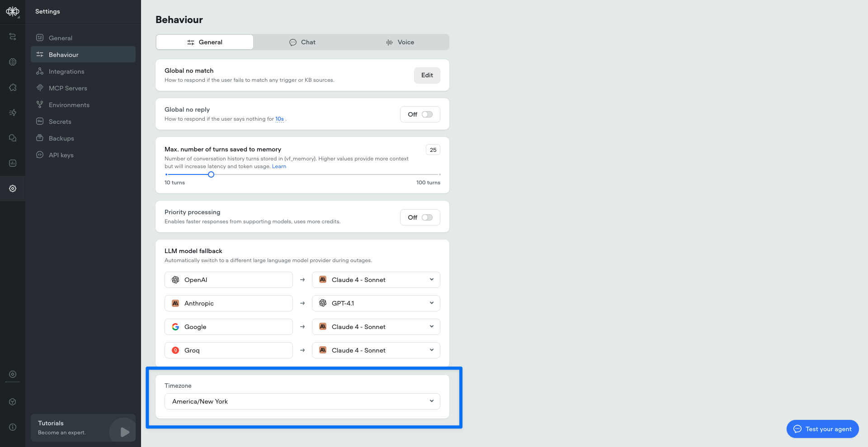This screenshot has width=868, height=447.
Task: Click the Anthropic provider field
Action: point(229,303)
